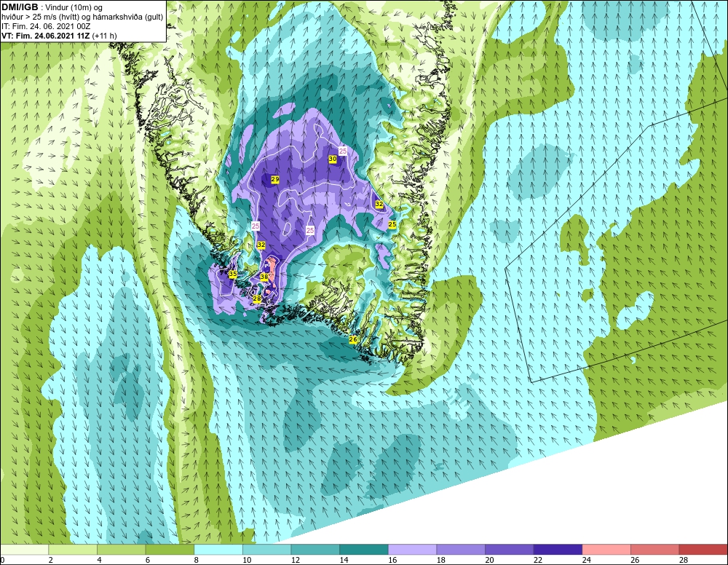
Task: Click the scale tick number 12
Action: 296,561
